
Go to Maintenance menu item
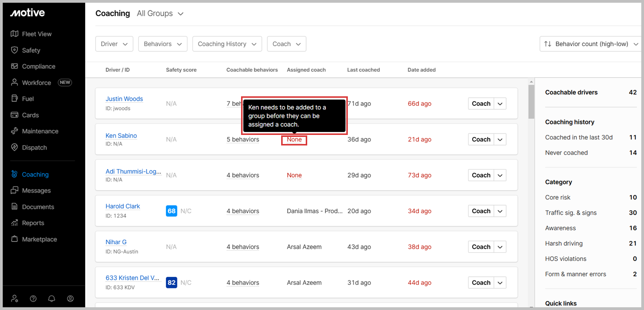pyautogui.click(x=40, y=131)
